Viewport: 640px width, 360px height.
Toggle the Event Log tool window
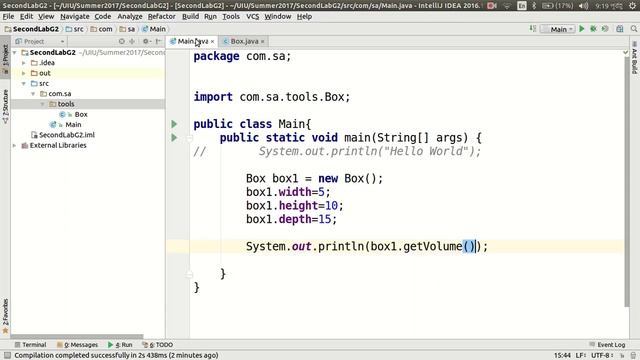click(x=607, y=344)
